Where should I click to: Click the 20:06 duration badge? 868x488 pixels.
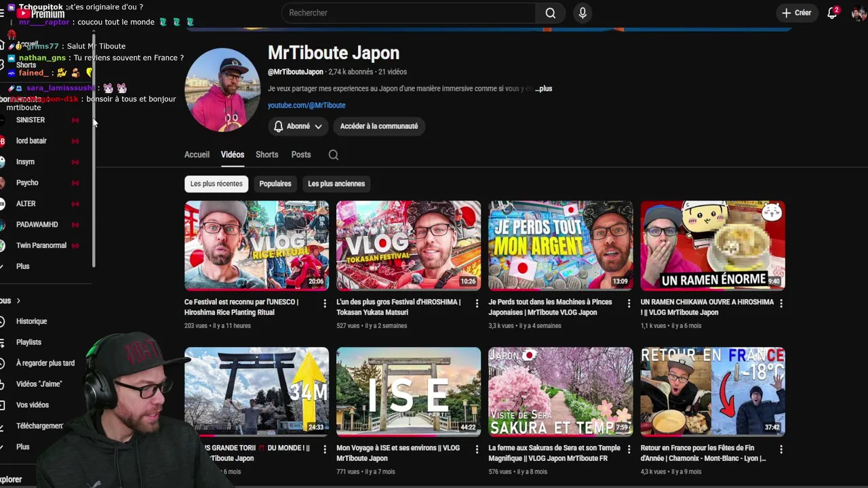(316, 281)
